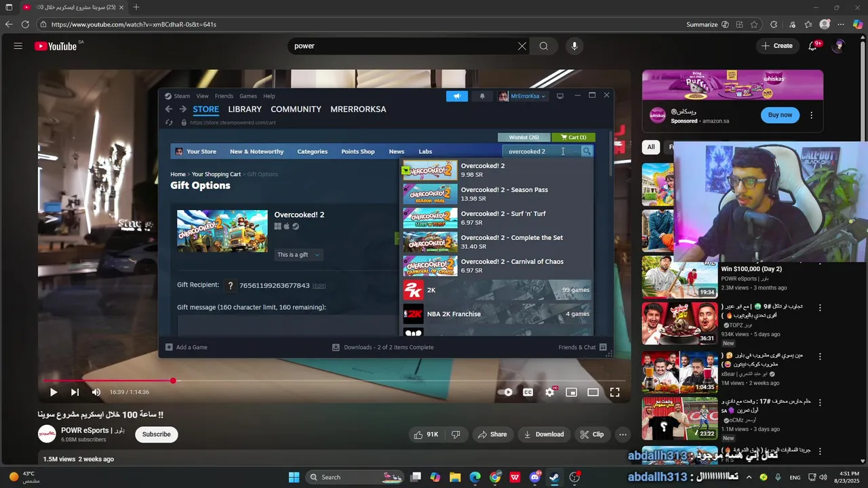Viewport: 868px width, 488px height.
Task: Open the YouTube account avatar menu
Action: coord(840,46)
